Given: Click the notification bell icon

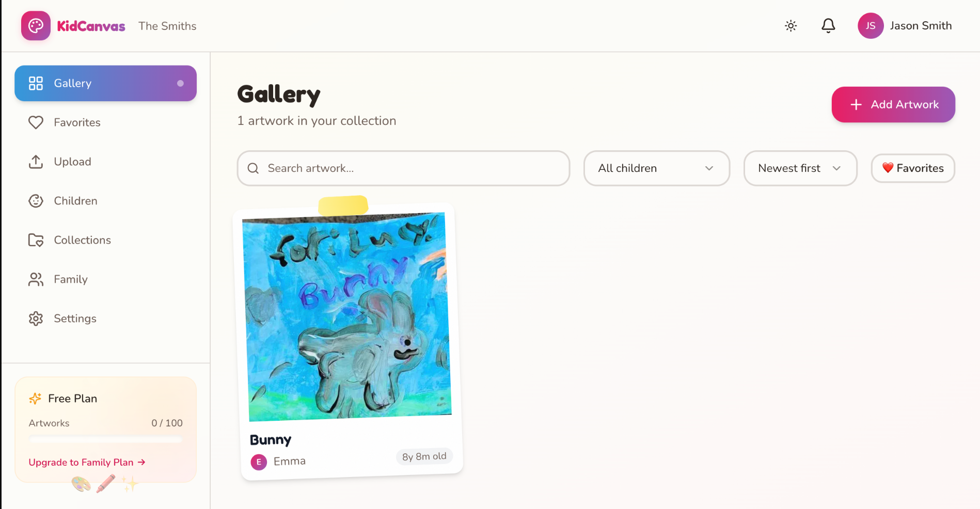Looking at the screenshot, I should pos(828,25).
